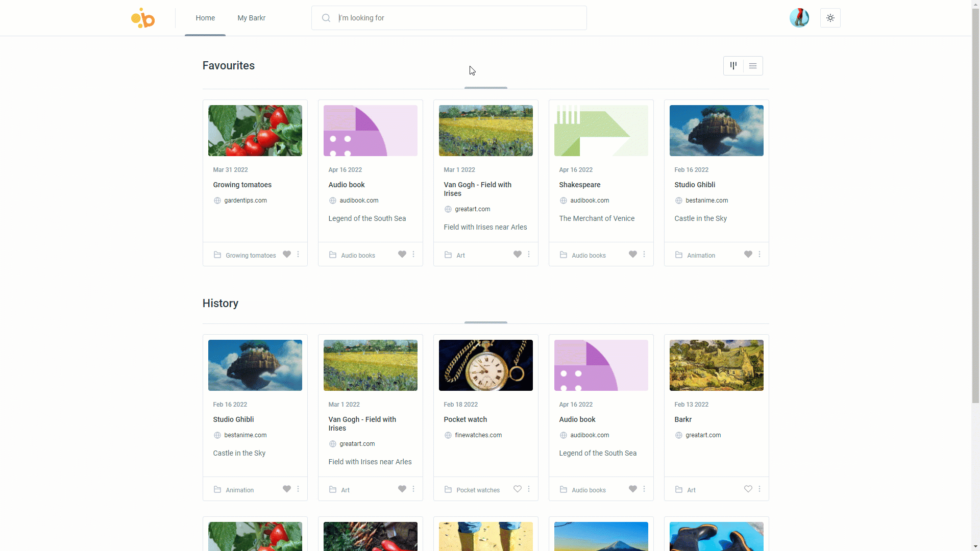The height and width of the screenshot is (551, 980).
Task: Click globe icon next to gardentips.com
Action: (x=217, y=201)
